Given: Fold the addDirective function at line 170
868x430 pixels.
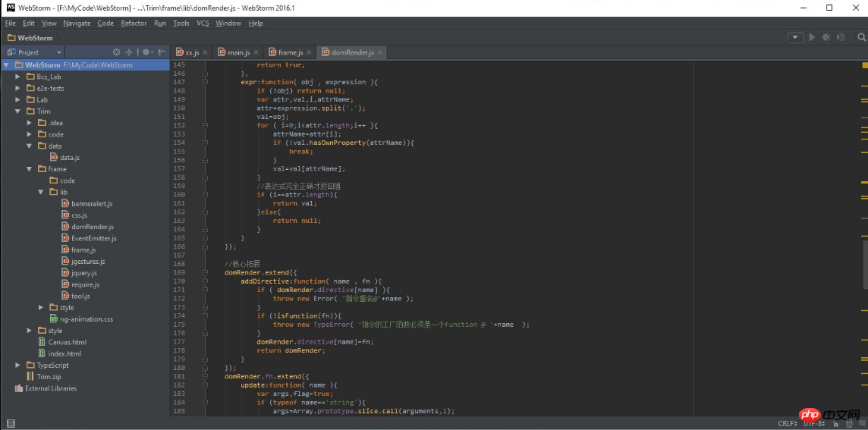Looking at the screenshot, I should [x=206, y=281].
